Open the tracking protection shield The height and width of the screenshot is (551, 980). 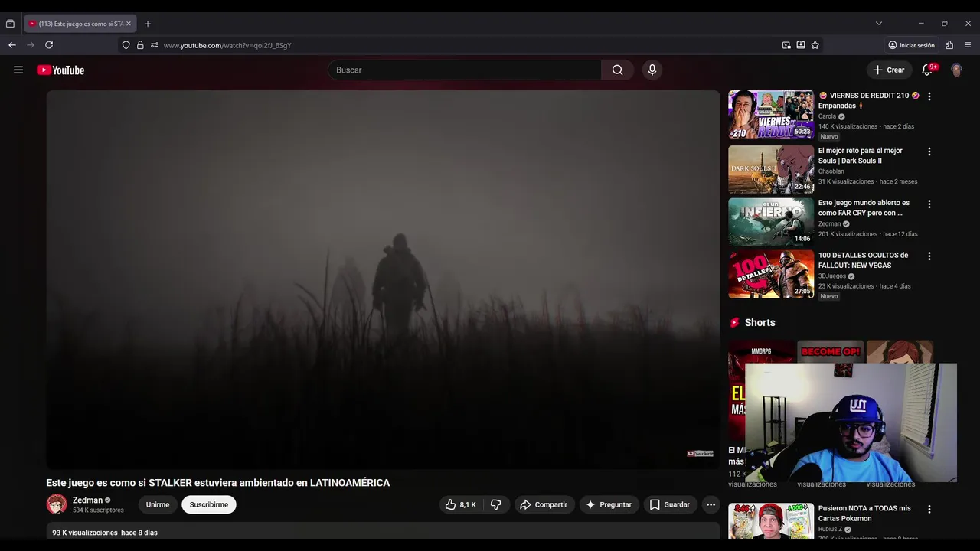click(126, 45)
